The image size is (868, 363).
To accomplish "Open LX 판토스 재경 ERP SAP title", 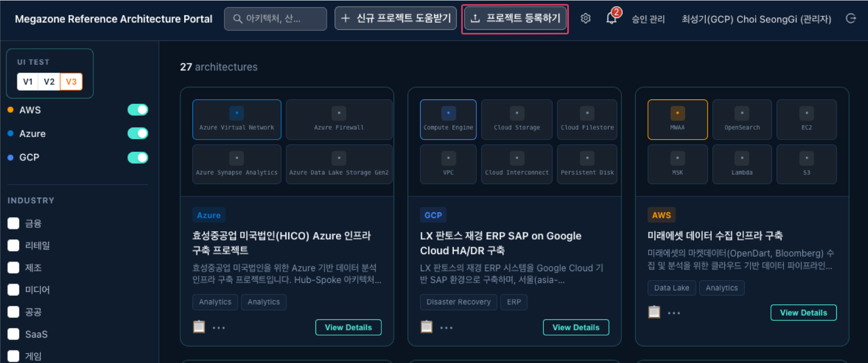I will (x=500, y=243).
